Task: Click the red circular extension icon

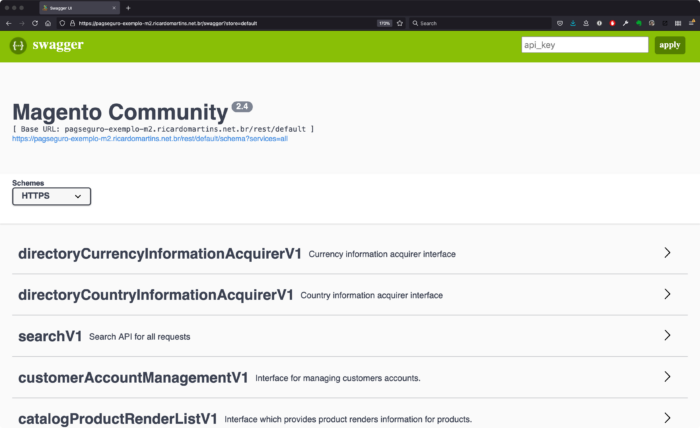Action: coord(612,23)
